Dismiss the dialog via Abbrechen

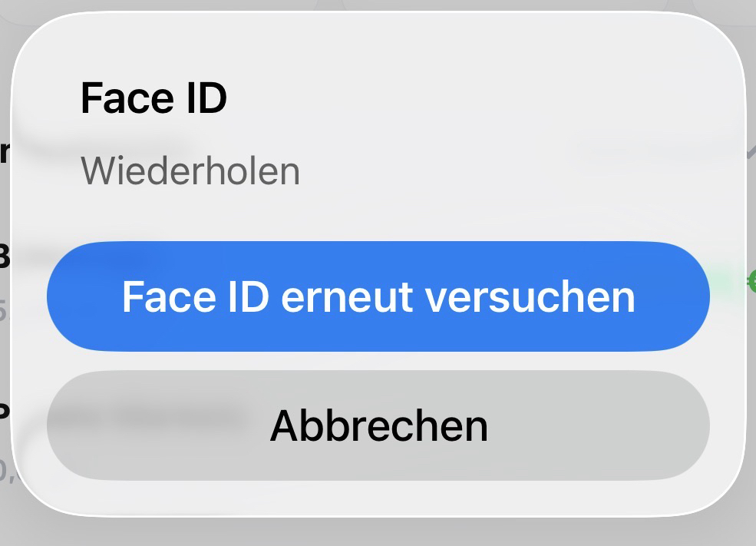[x=378, y=425]
